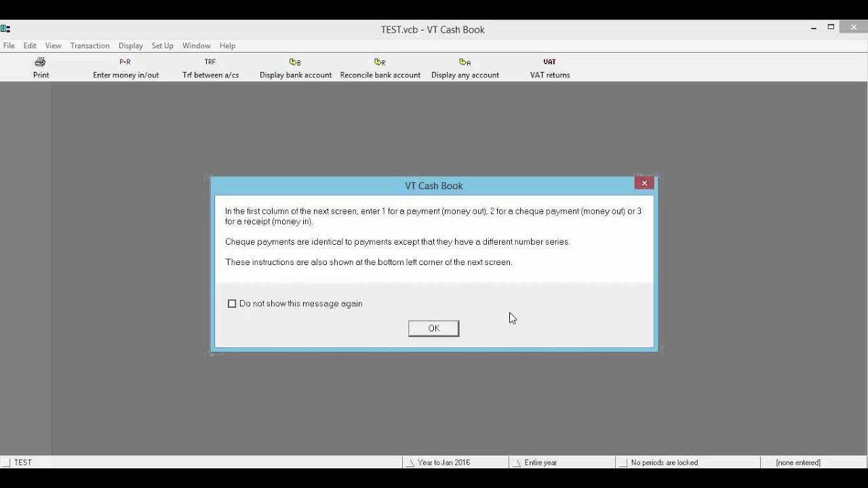This screenshot has height=488, width=868.
Task: Open VAT returns toolbar item
Action: [x=550, y=68]
